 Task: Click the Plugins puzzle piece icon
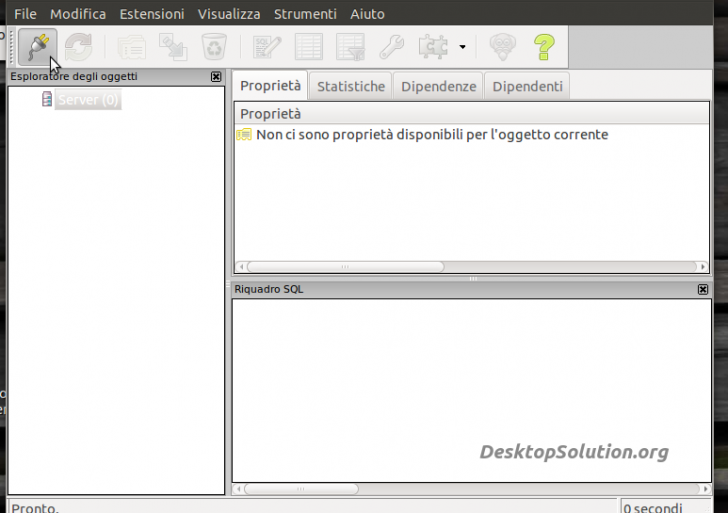coord(433,47)
